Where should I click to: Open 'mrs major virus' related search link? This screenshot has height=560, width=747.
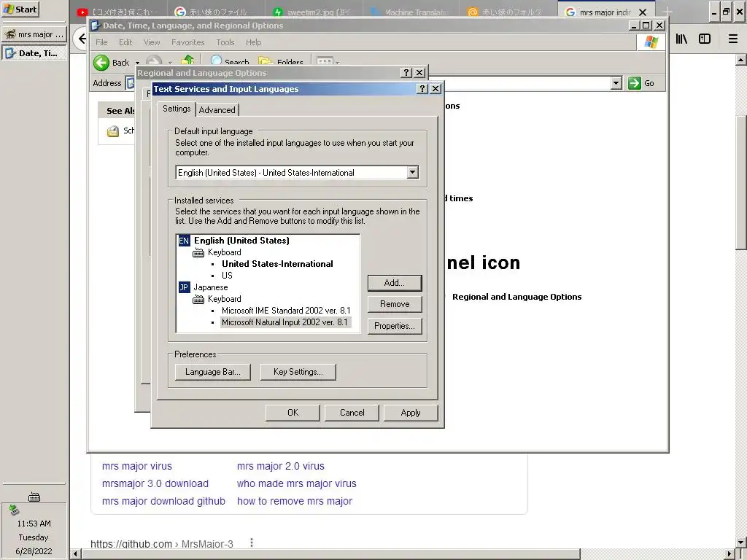click(136, 466)
